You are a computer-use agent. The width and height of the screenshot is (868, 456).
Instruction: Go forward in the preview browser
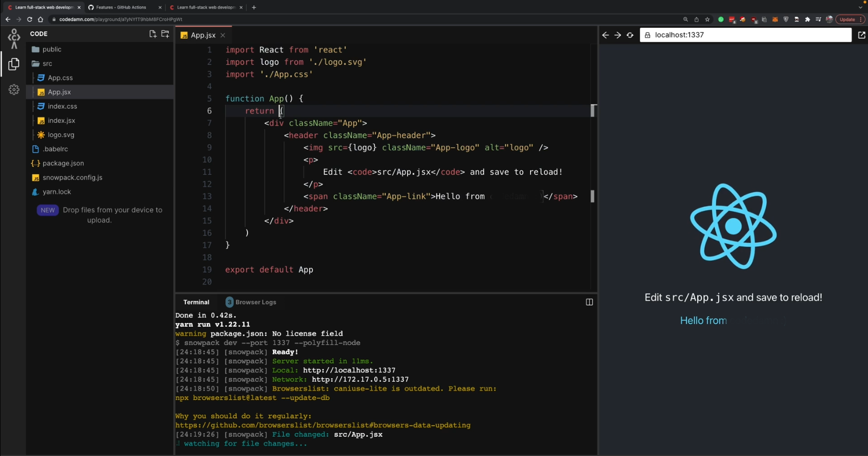[618, 35]
